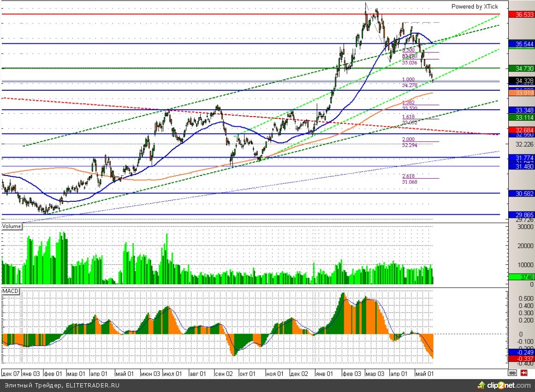The height and width of the screenshot is (392, 535).
Task: Select the Volume panel label
Action: [12, 227]
